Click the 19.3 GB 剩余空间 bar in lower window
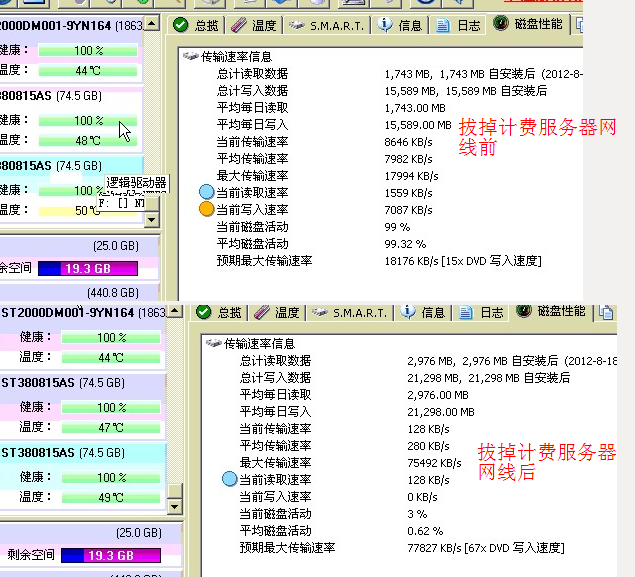 [111, 555]
